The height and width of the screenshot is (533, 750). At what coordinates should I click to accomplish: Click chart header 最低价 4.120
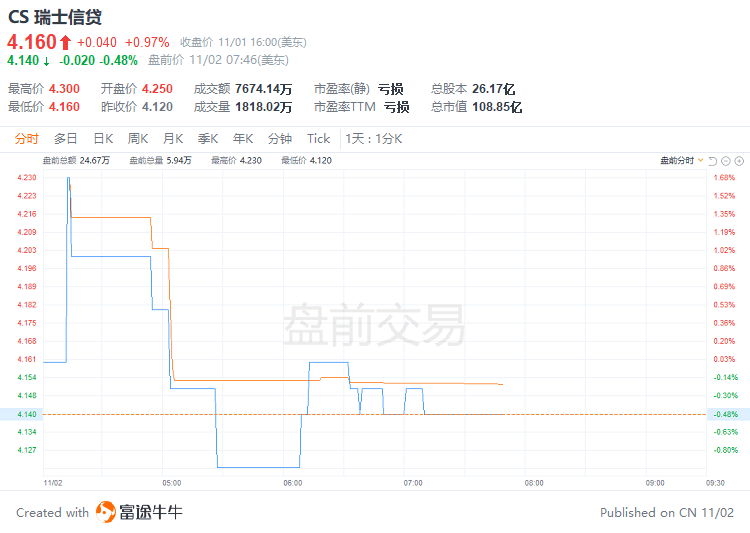(x=306, y=161)
